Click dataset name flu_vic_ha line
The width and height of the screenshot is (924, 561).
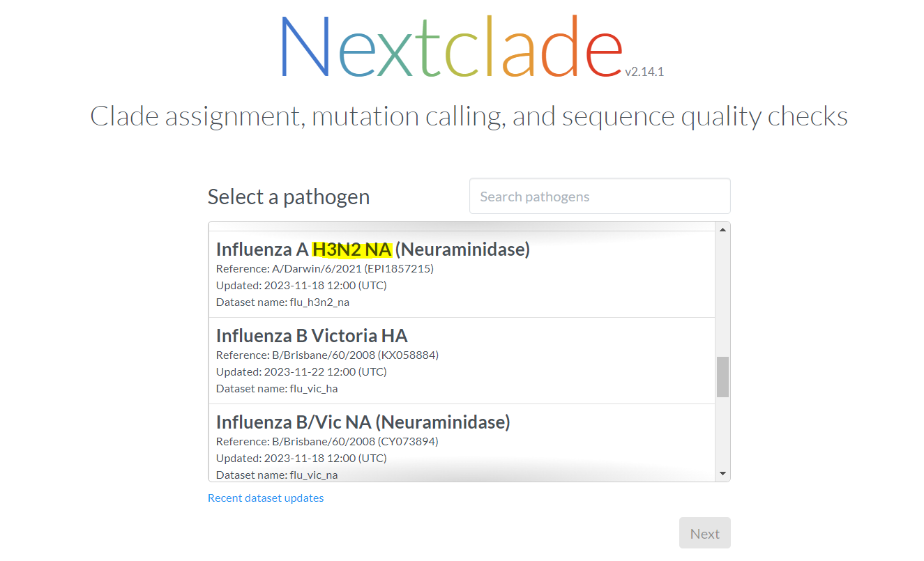277,388
